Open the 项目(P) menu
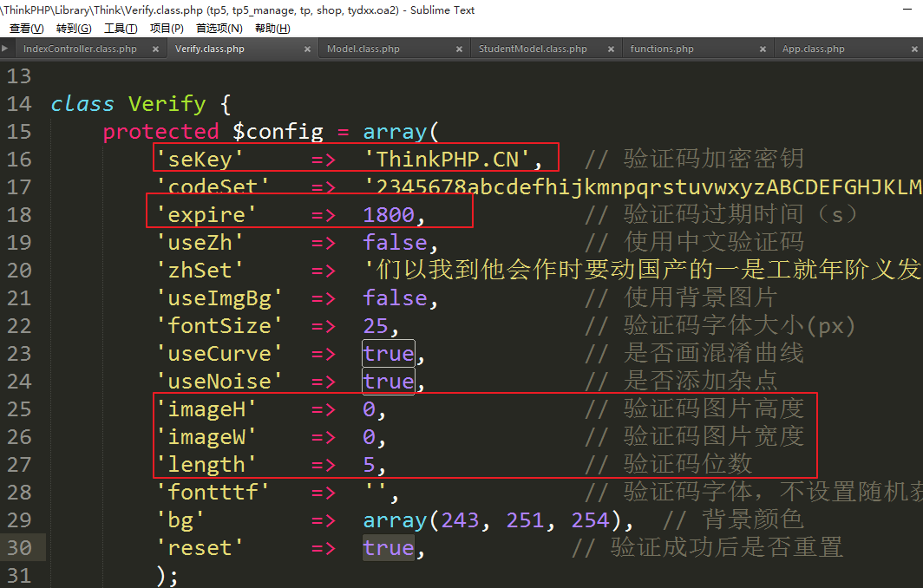Viewport: 923px width, 588px height. coord(167,29)
